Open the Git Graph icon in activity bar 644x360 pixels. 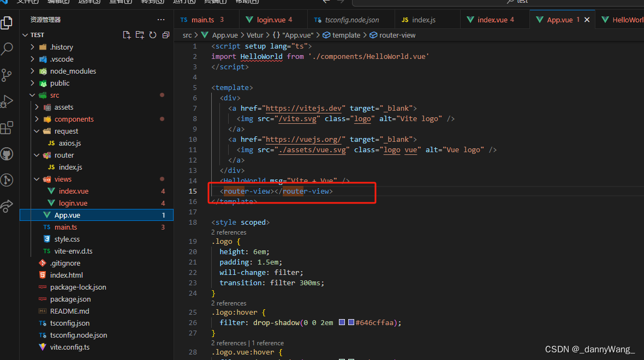7,180
